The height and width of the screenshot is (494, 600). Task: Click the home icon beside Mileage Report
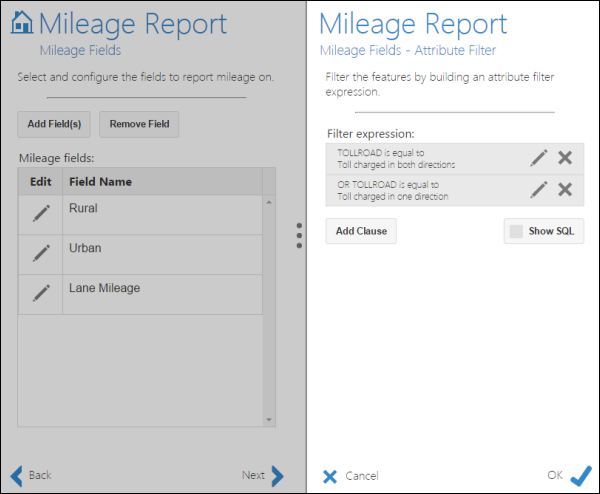tap(21, 23)
